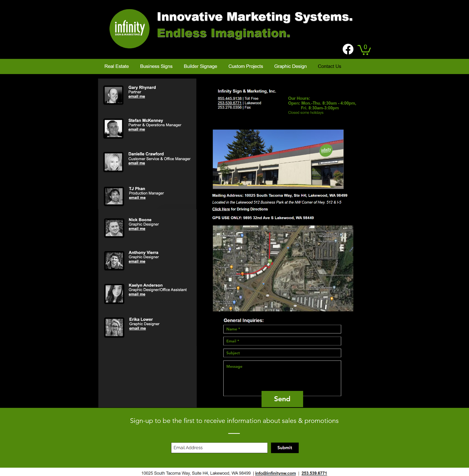The width and height of the screenshot is (469, 476).
Task: Email Stefan McKenney via email me link
Action: click(136, 130)
